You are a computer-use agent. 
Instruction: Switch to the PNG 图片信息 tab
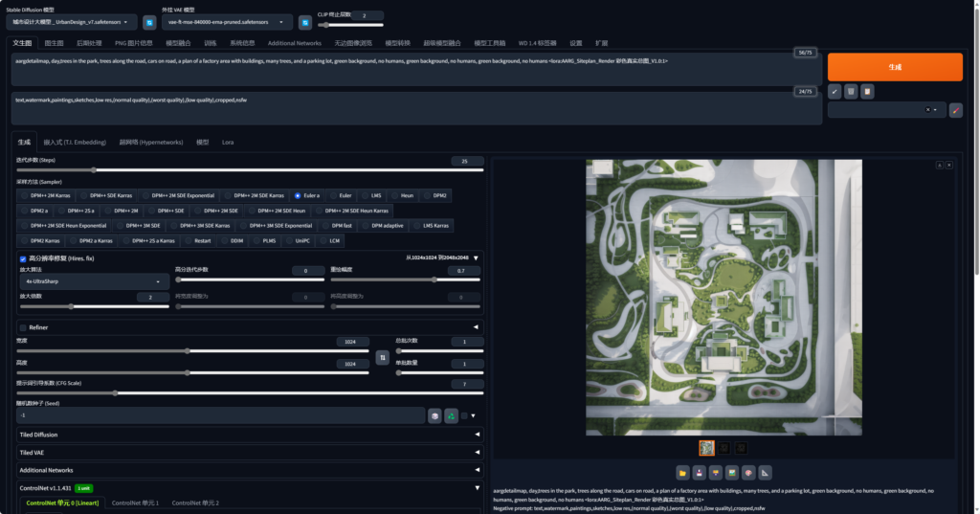pyautogui.click(x=133, y=43)
